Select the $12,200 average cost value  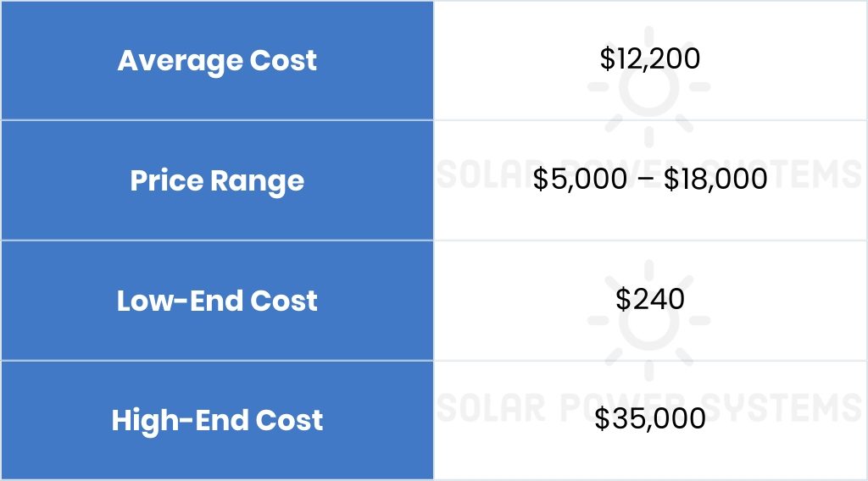pyautogui.click(x=649, y=59)
